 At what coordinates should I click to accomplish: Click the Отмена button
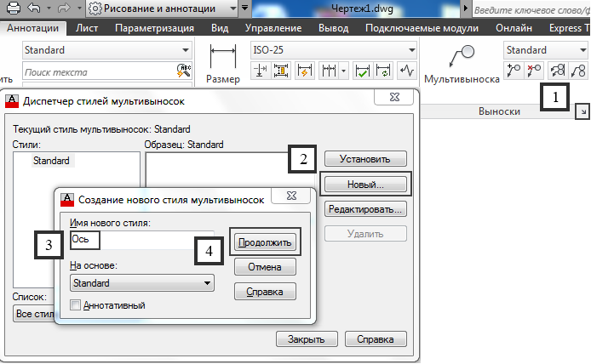[x=265, y=267]
